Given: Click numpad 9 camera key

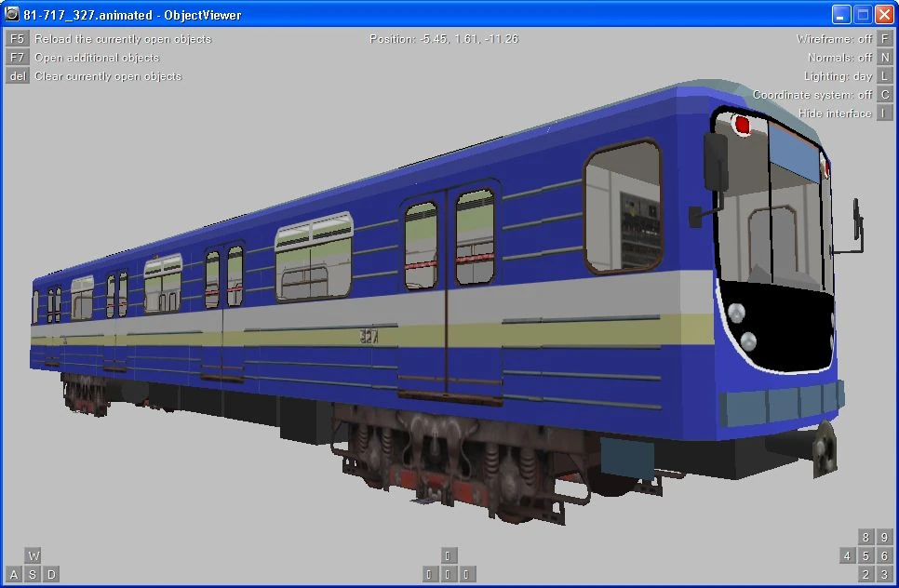Looking at the screenshot, I should coord(885,537).
